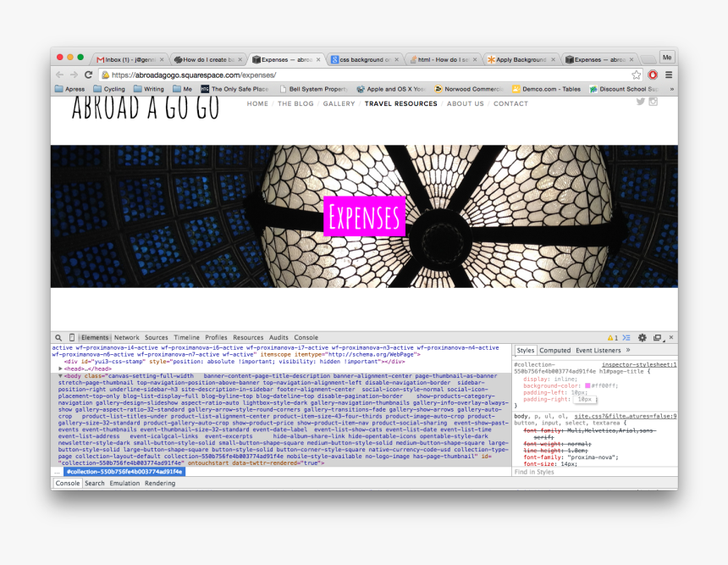Show the DevTools console drawer icon
This screenshot has height=565, width=728.
626,338
